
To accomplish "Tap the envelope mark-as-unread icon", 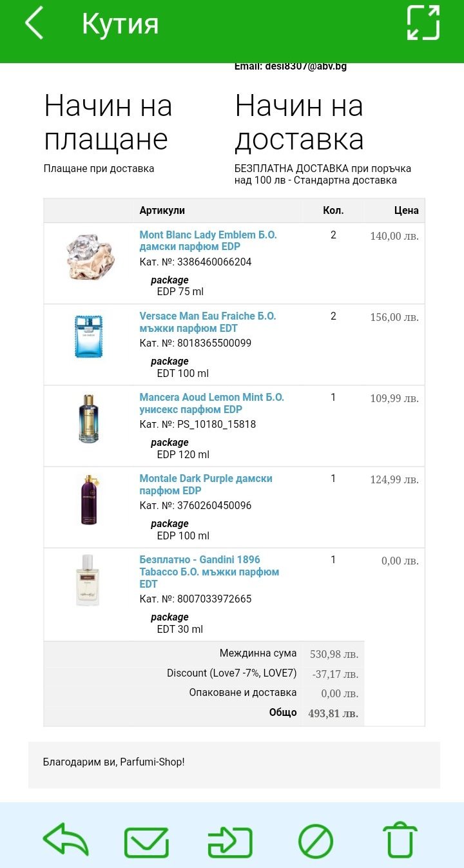I will (146, 842).
